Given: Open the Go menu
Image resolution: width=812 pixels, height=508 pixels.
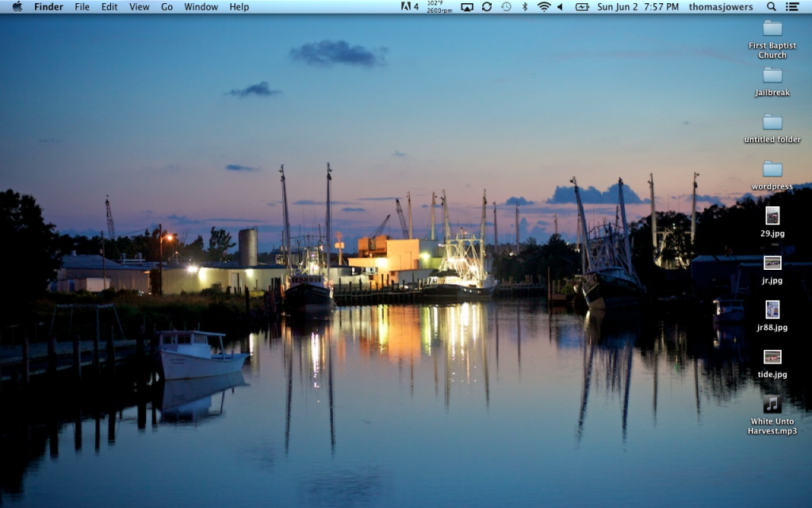Looking at the screenshot, I should tap(167, 6).
